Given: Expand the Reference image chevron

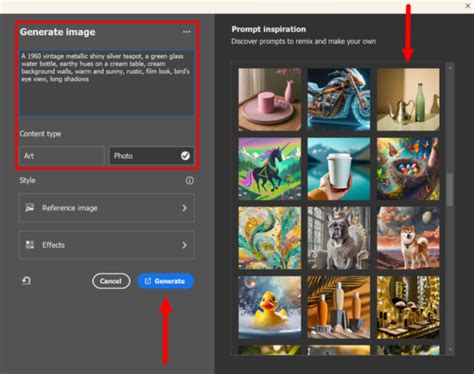Looking at the screenshot, I should point(184,208).
